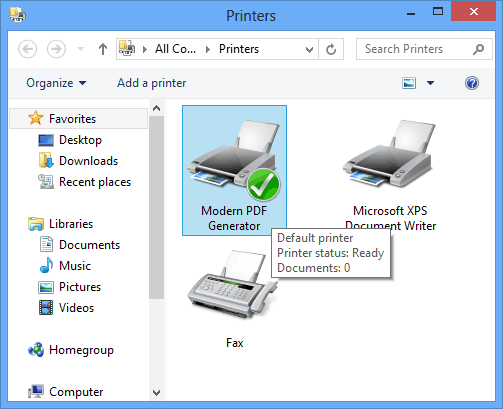Click the search magnifier icon

[478, 49]
